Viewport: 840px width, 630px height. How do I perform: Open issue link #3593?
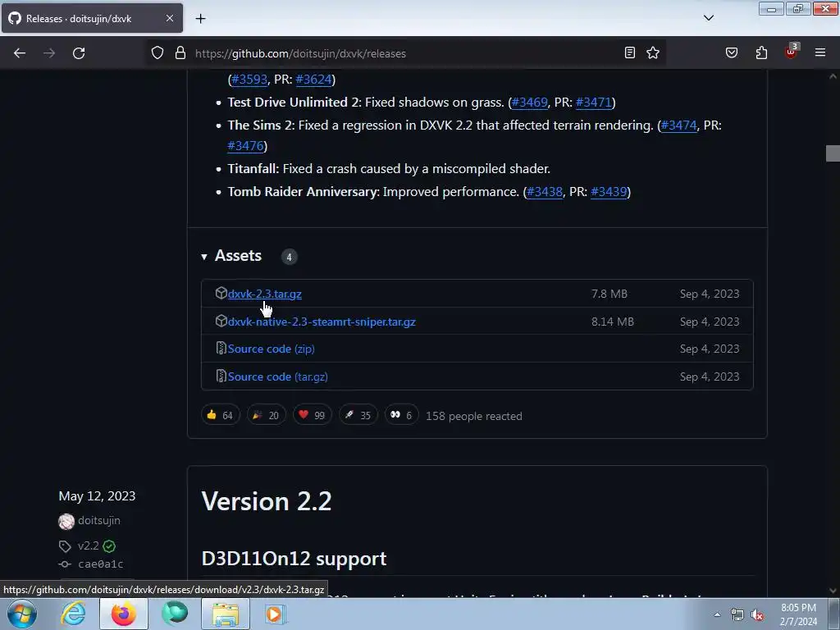pyautogui.click(x=249, y=80)
